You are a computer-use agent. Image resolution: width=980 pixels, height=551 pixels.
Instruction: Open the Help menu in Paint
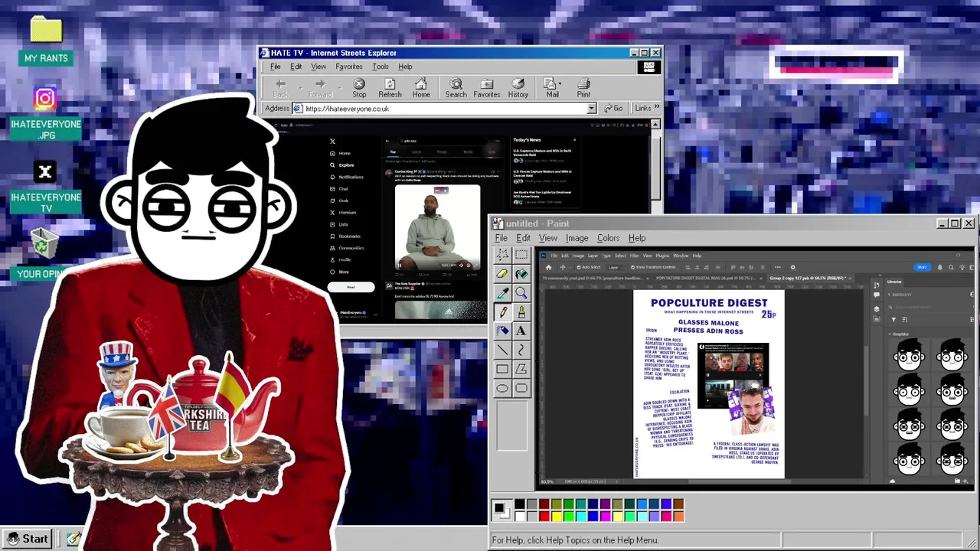(637, 238)
